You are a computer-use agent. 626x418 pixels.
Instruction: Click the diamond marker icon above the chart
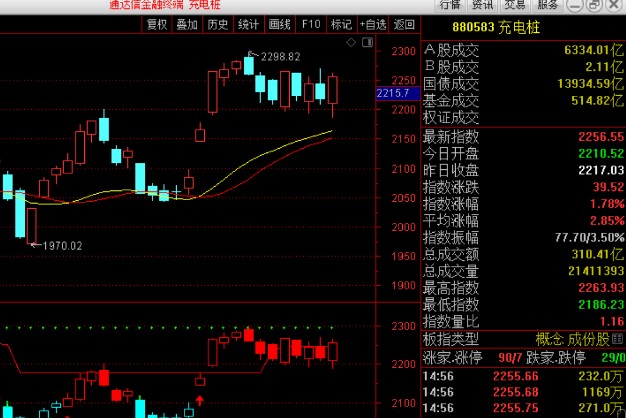pyautogui.click(x=351, y=42)
